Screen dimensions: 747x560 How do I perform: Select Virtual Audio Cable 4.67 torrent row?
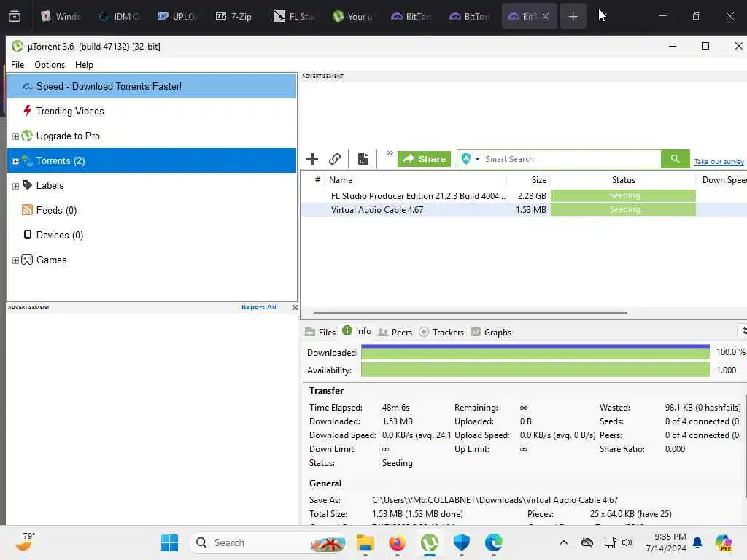coord(524,209)
